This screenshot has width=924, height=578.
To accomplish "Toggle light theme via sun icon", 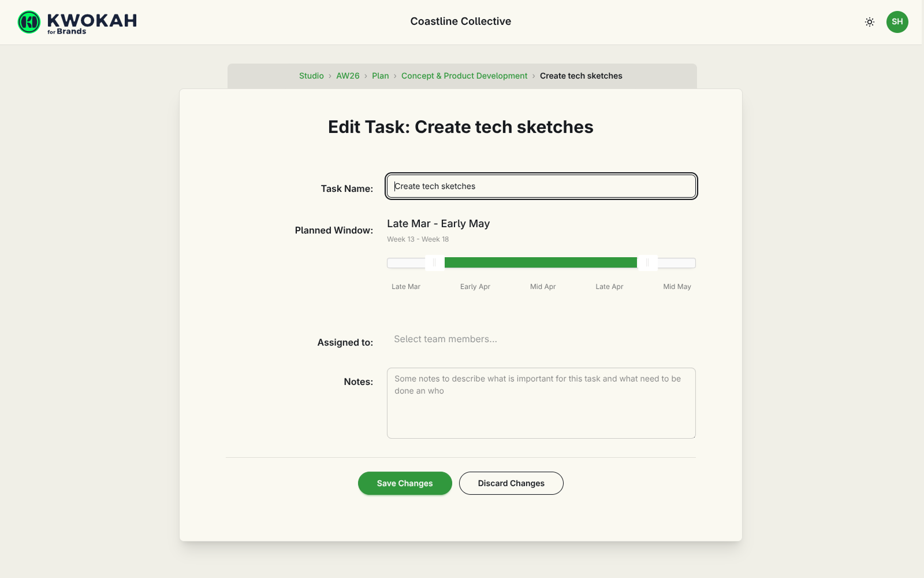I will (x=869, y=21).
